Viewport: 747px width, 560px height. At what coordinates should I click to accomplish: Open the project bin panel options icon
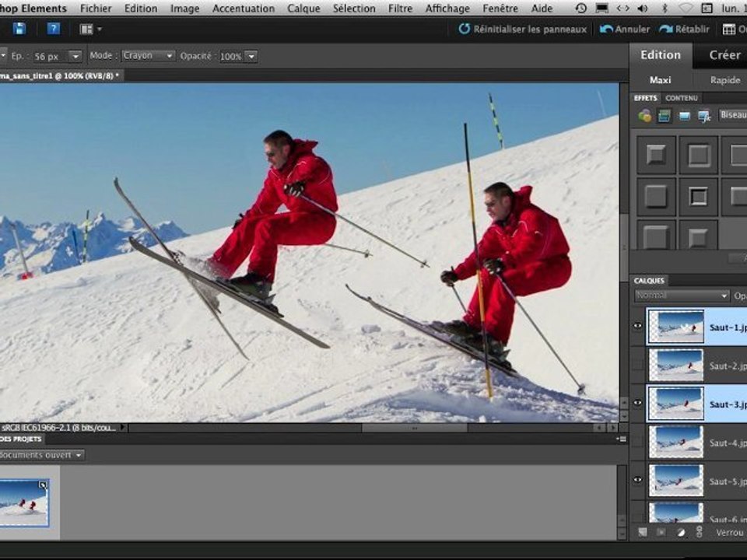(621, 439)
